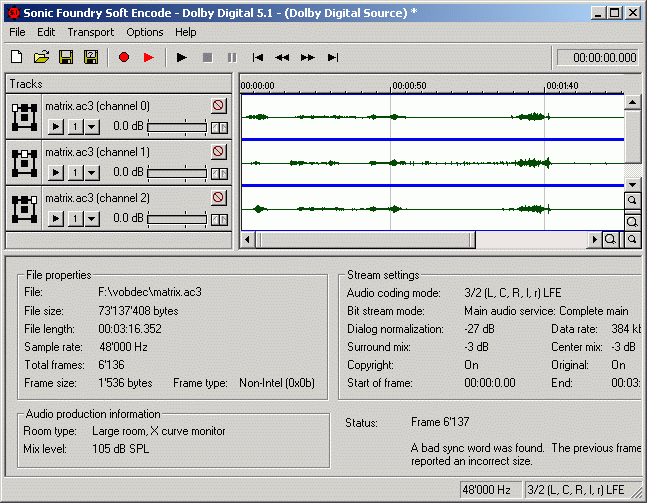This screenshot has height=503, width=647.
Task: Open channel 1 track number dropdown arrow
Action: tap(91, 173)
